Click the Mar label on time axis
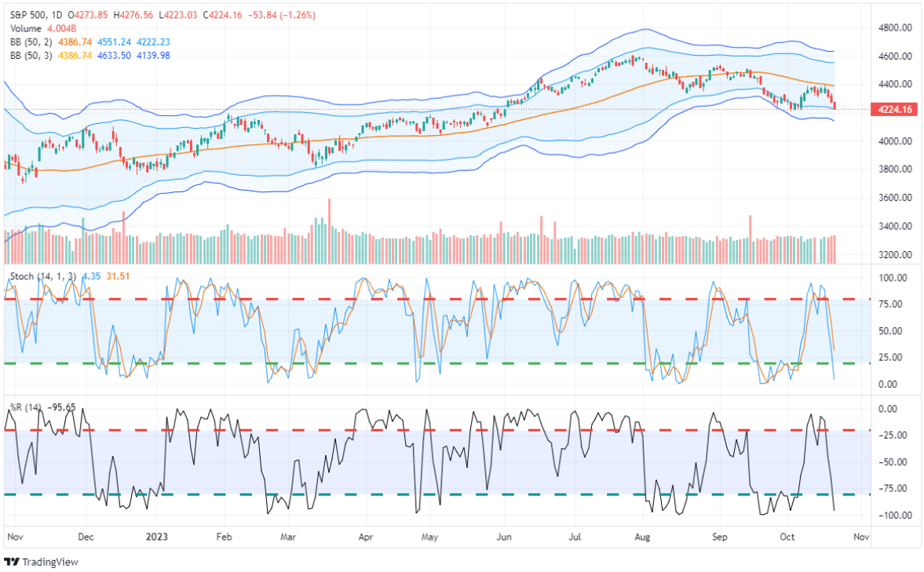Screen dimensions: 924x572 [x=288, y=537]
